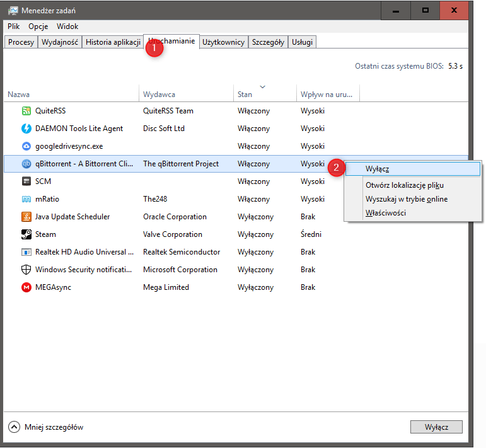Sort by the Wpływ na uru... column header
The image size is (486, 448).
click(x=327, y=95)
